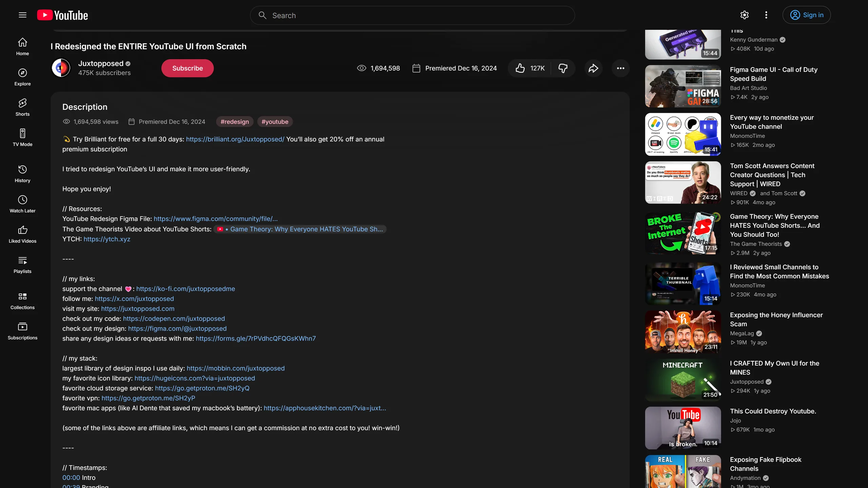Click Andymation channel name

(745, 478)
